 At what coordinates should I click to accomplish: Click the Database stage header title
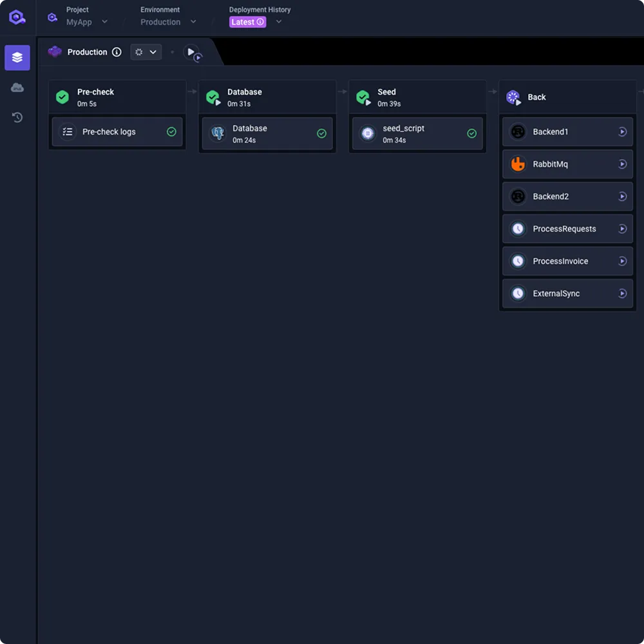pos(244,92)
